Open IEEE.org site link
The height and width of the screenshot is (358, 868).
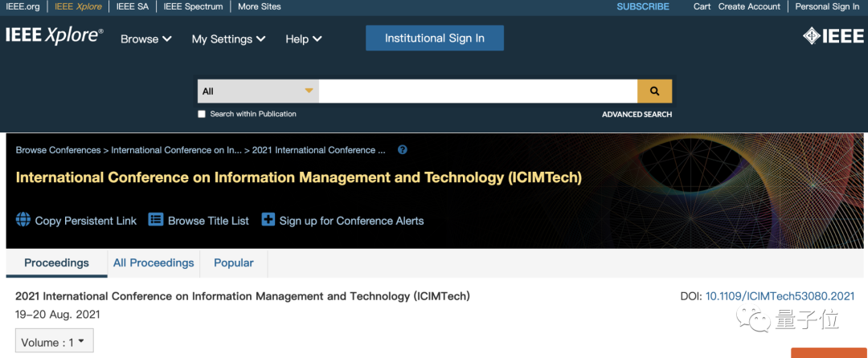click(x=23, y=6)
